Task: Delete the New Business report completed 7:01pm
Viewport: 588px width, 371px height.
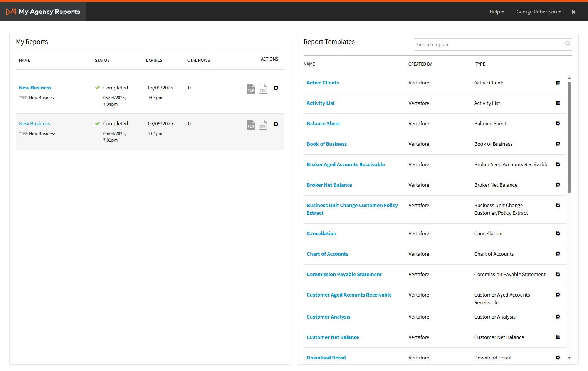Action: pyautogui.click(x=276, y=124)
